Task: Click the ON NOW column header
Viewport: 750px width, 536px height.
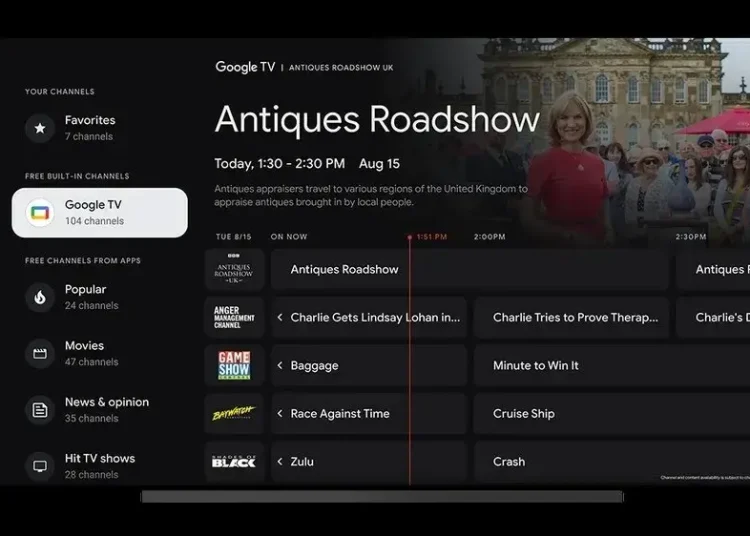Action: coord(289,237)
